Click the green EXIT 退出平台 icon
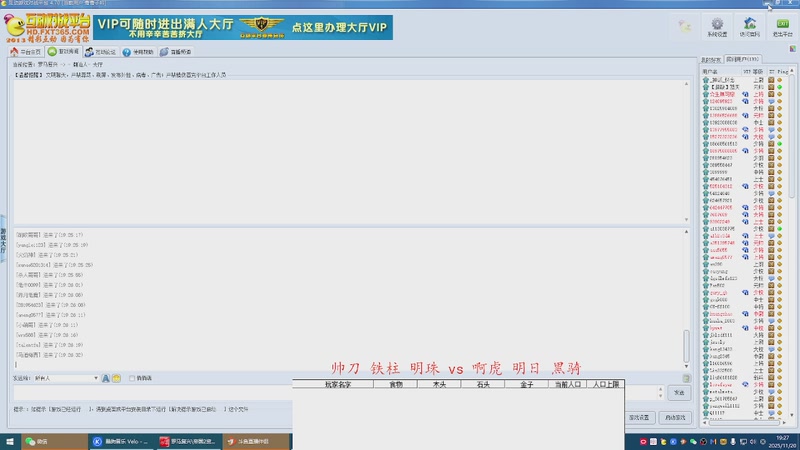The width and height of the screenshot is (800, 450). tap(782, 27)
